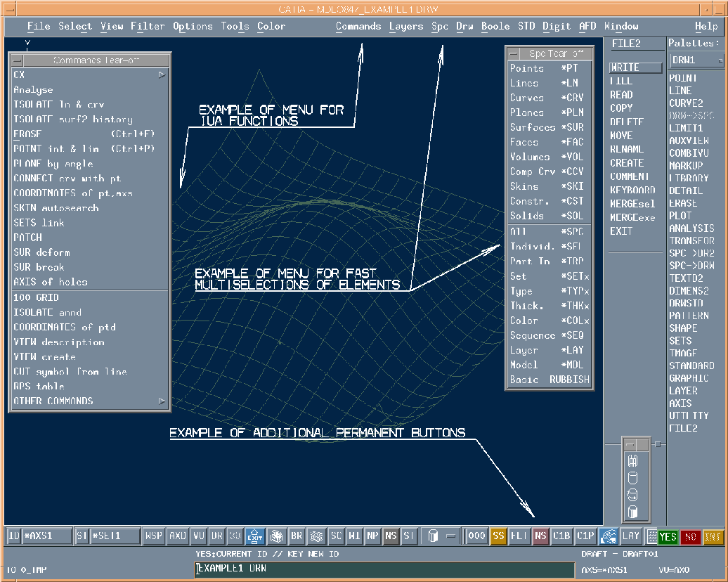Click the blue EXIT icon in bottom toolbar

point(254,536)
